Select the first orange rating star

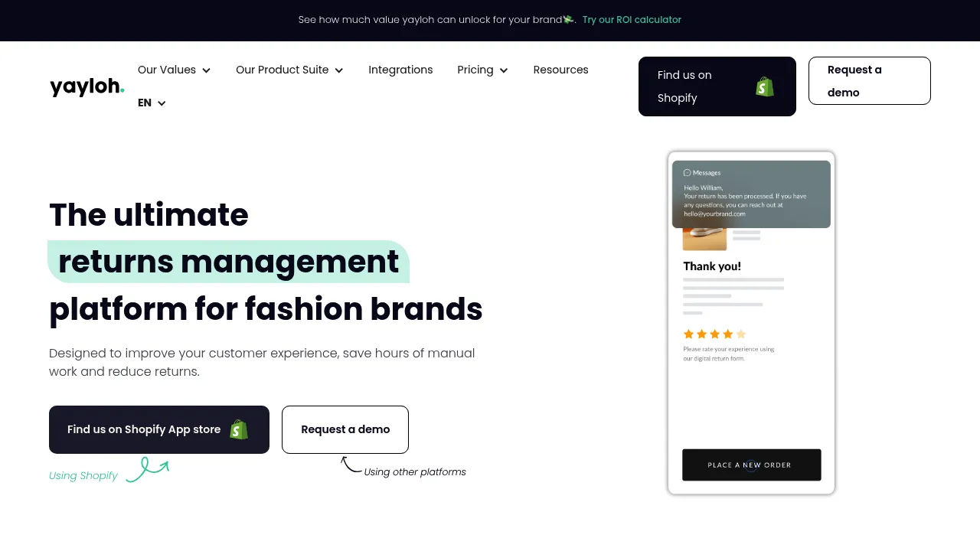[688, 334]
